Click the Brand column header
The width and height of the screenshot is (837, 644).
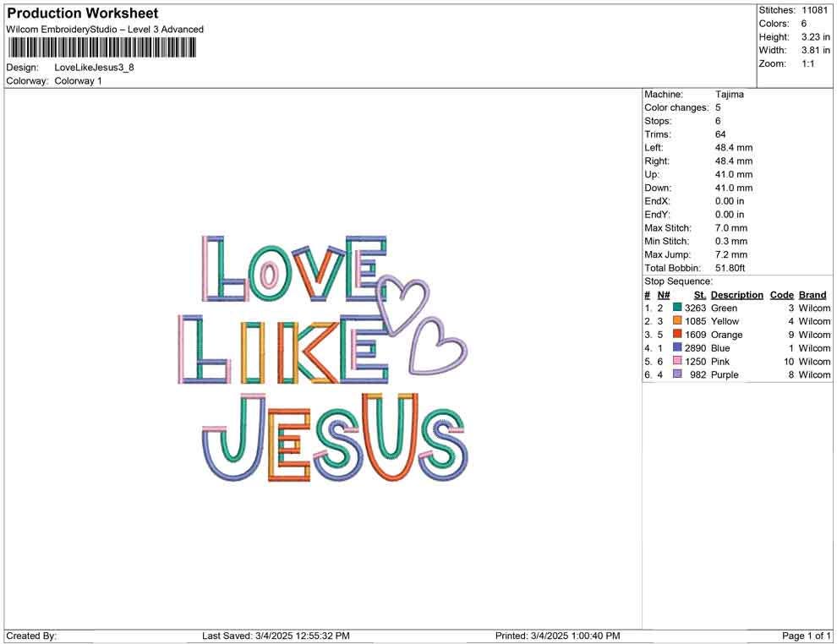(812, 294)
